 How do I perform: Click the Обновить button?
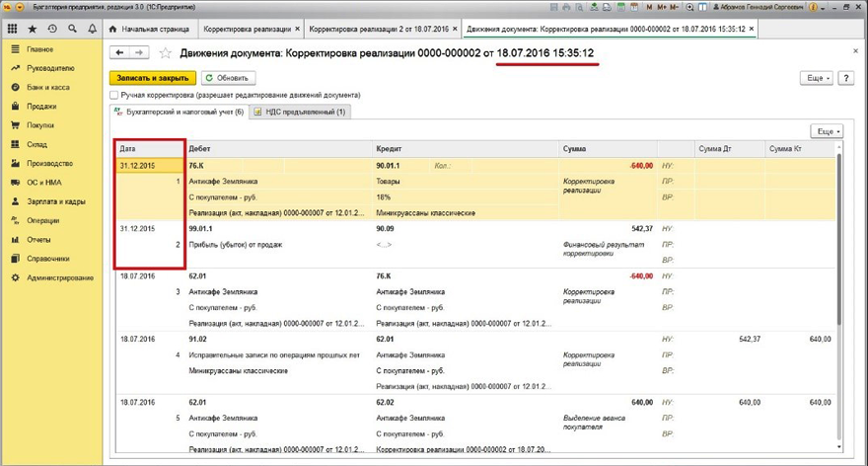click(228, 77)
